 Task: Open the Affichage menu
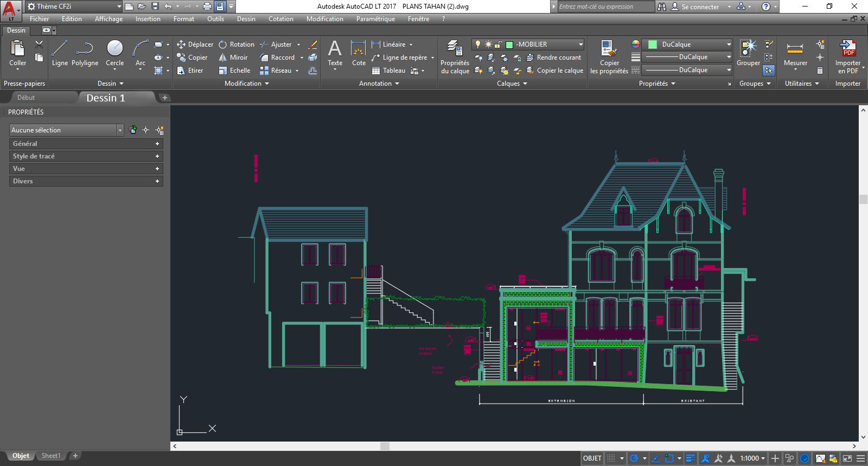pyautogui.click(x=108, y=19)
